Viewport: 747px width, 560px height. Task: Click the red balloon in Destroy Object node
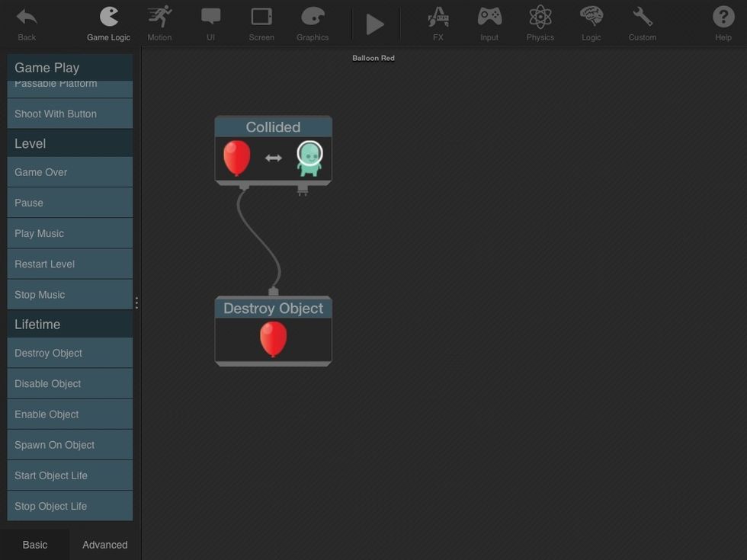point(273,339)
